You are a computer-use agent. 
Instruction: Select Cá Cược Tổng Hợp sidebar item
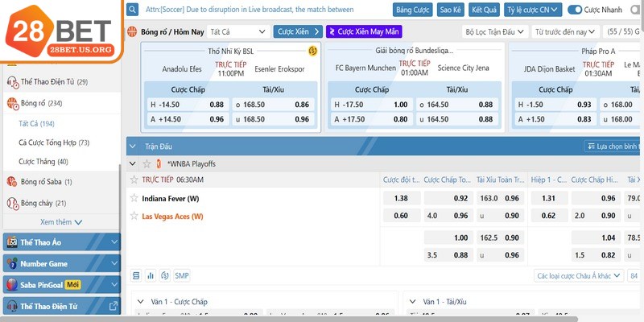coord(53,142)
